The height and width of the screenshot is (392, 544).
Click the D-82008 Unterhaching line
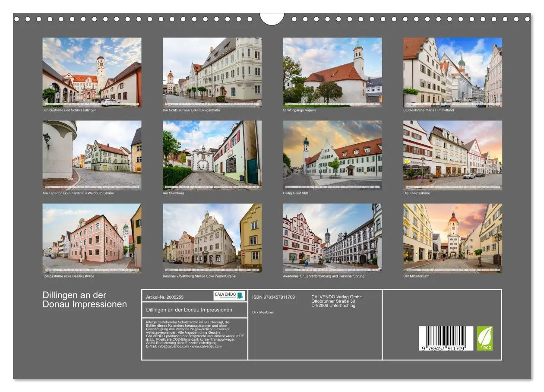click(333, 305)
